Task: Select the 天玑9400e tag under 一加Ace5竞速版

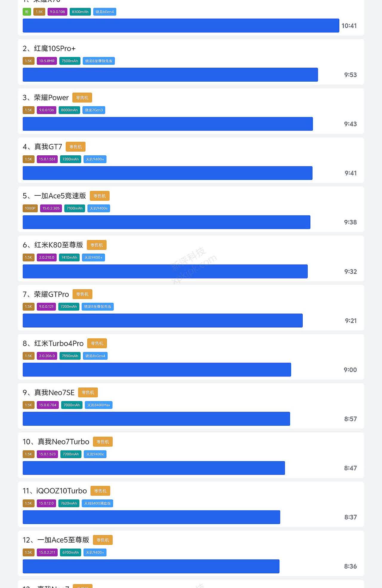Action: [x=98, y=208]
